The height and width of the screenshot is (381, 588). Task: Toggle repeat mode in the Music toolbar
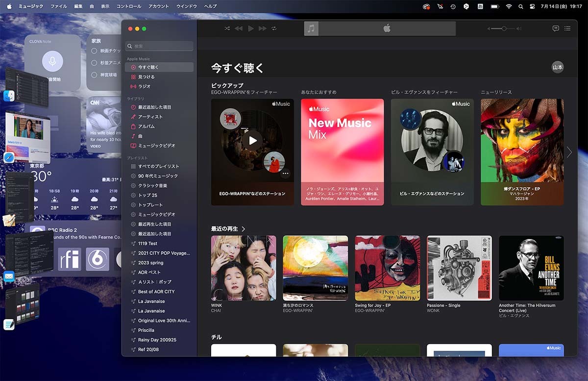[x=274, y=28]
